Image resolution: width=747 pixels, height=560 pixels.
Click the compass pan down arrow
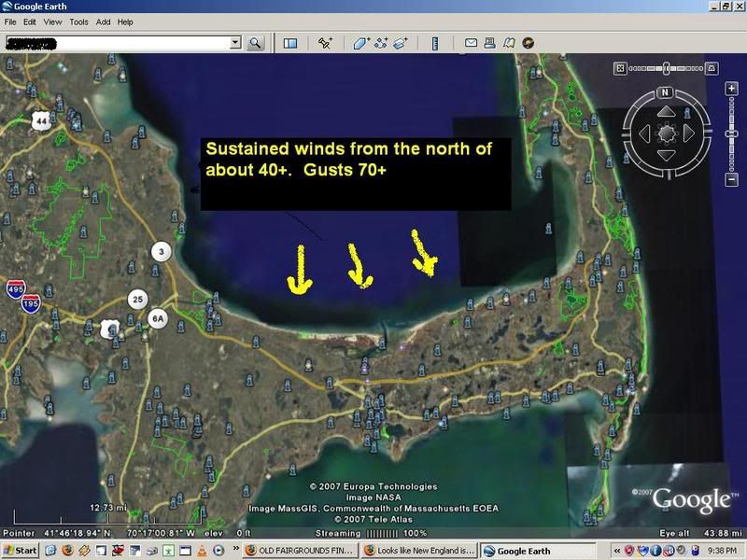pyautogui.click(x=666, y=155)
